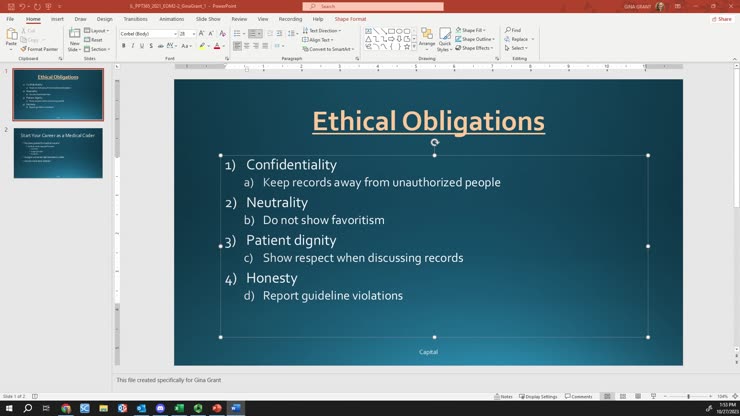Click the Share button
This screenshot has height=416, width=740.
(722, 19)
